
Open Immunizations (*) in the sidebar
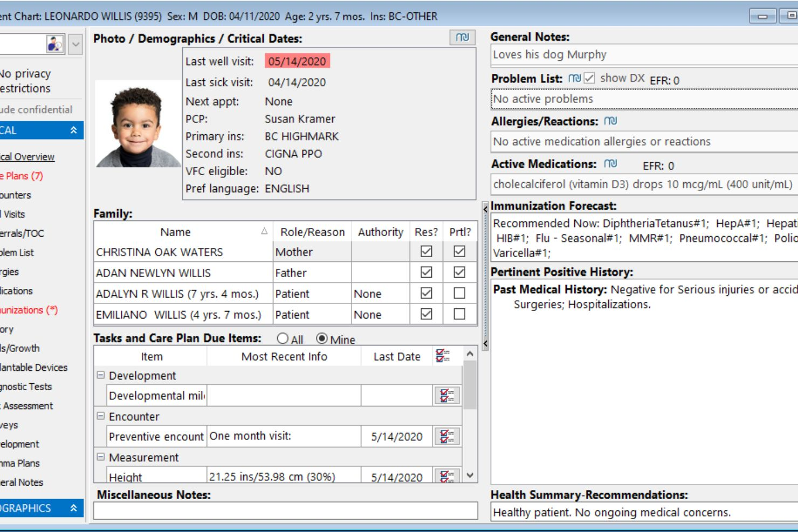point(29,310)
